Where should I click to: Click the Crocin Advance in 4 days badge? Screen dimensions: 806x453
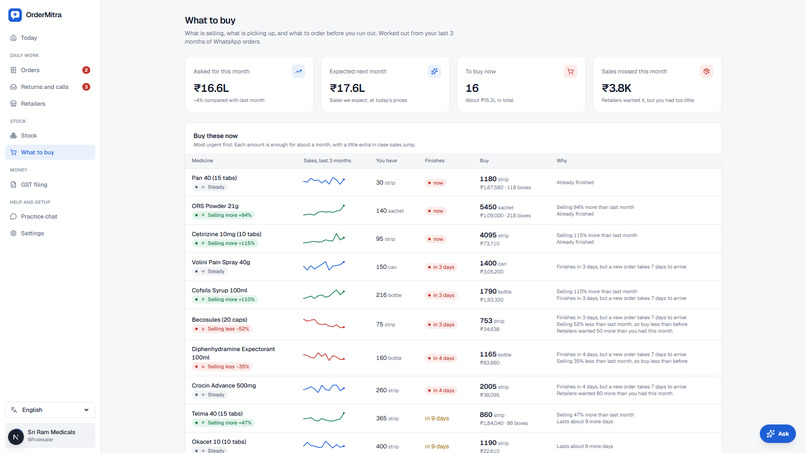coord(441,390)
